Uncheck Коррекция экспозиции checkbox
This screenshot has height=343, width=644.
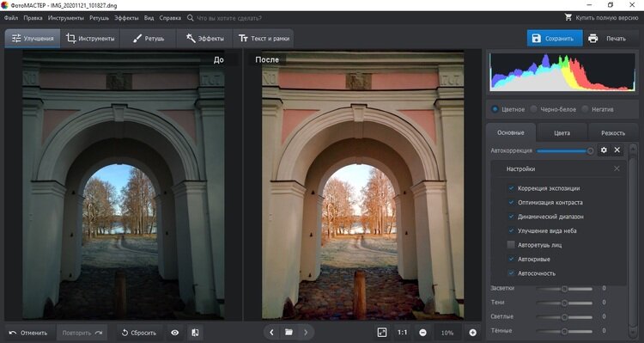[511, 188]
